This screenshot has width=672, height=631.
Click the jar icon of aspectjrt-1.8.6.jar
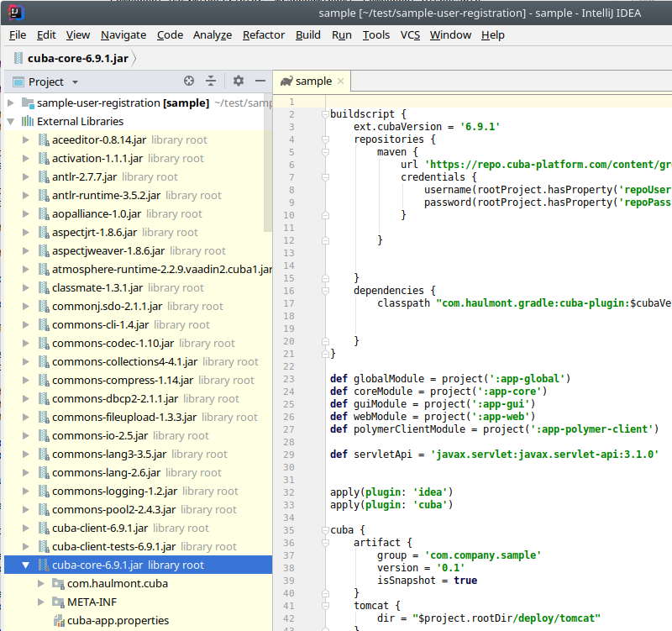(44, 232)
